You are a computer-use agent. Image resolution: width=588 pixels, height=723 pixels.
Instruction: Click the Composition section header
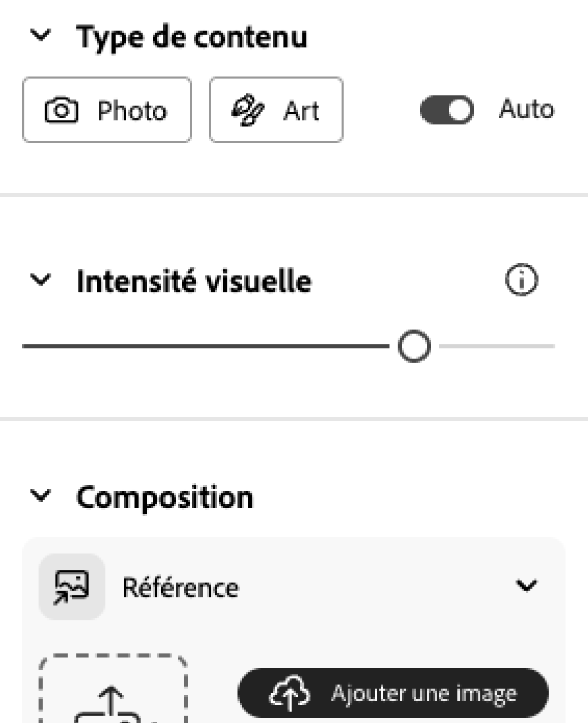(x=164, y=497)
